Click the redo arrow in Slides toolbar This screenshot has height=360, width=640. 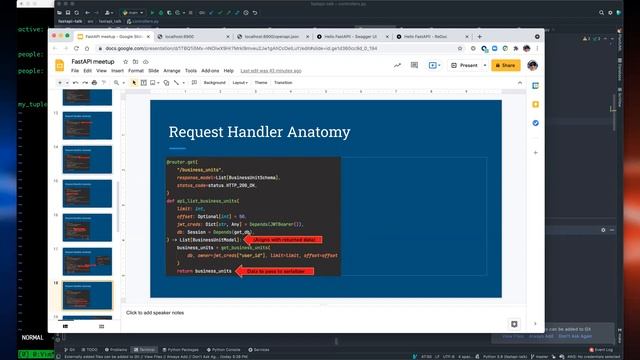point(85,83)
